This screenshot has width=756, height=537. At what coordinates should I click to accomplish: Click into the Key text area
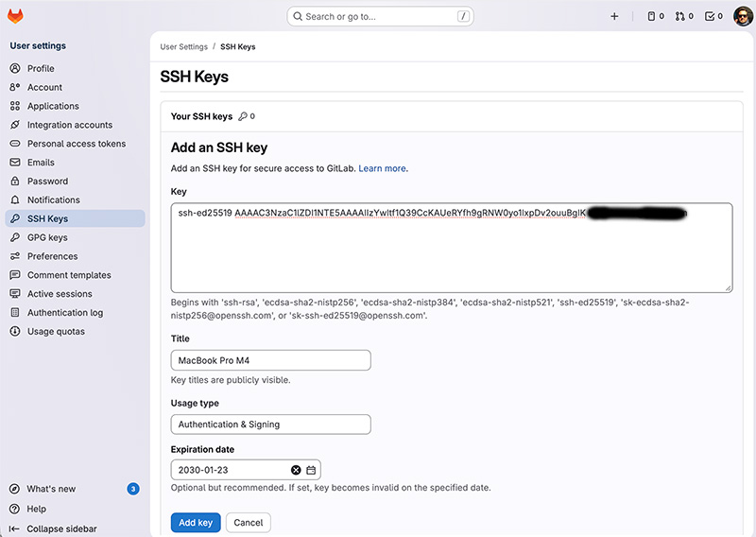(x=452, y=248)
